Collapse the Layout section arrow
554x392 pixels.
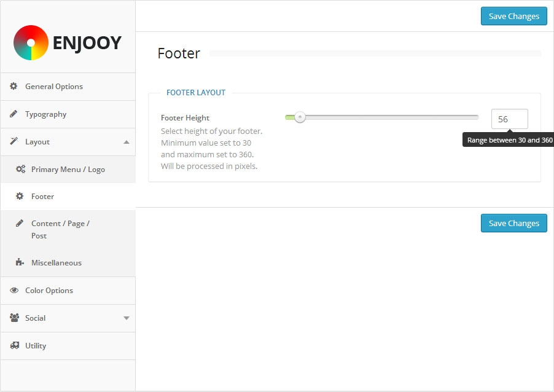click(x=127, y=142)
